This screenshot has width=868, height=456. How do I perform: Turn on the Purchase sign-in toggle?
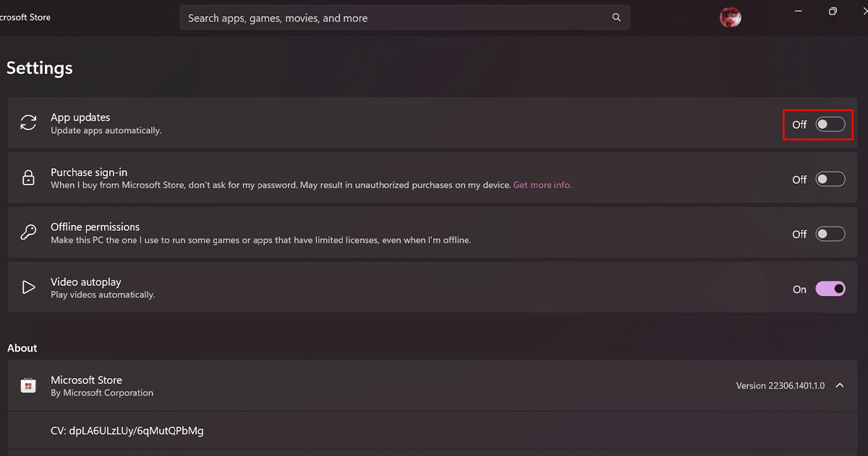pyautogui.click(x=830, y=180)
